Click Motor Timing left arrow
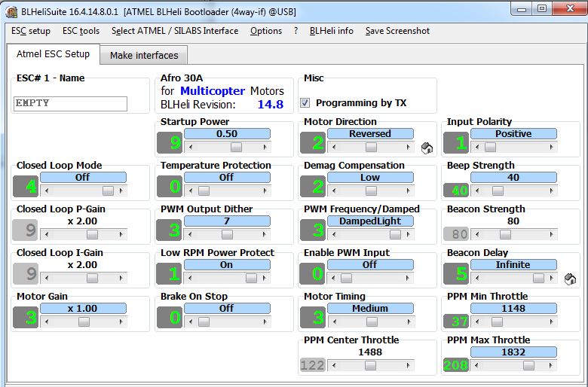The height and width of the screenshot is (387, 588). [334, 321]
